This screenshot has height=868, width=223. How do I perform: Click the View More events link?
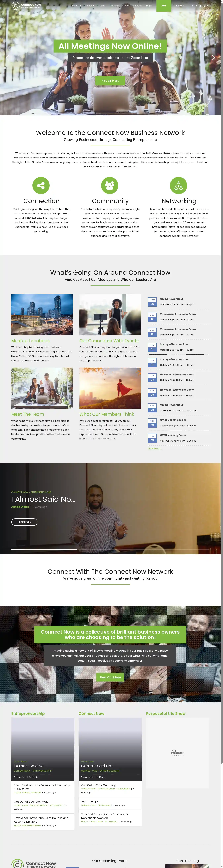click(154, 448)
